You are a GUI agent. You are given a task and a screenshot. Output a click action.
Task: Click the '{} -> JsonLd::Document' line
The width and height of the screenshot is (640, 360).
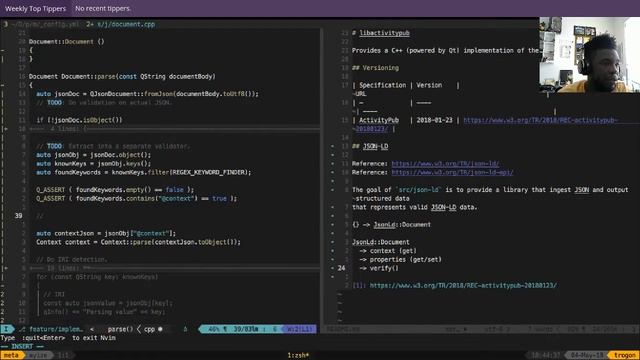click(391, 224)
